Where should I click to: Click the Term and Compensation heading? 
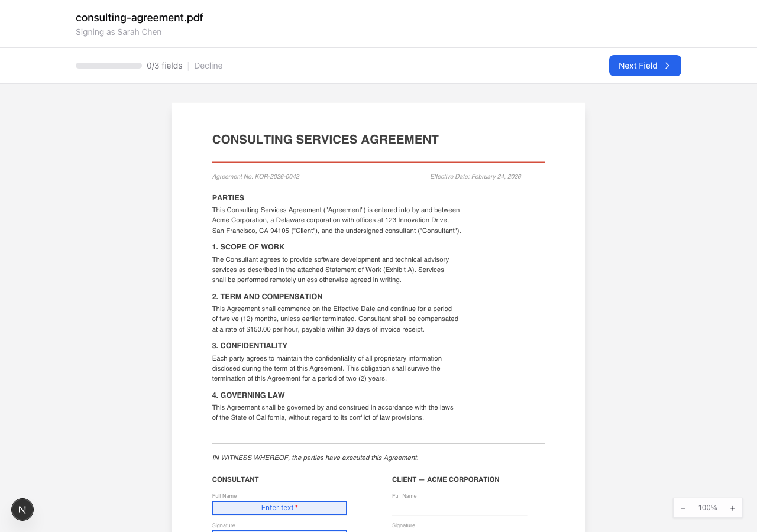coord(267,297)
